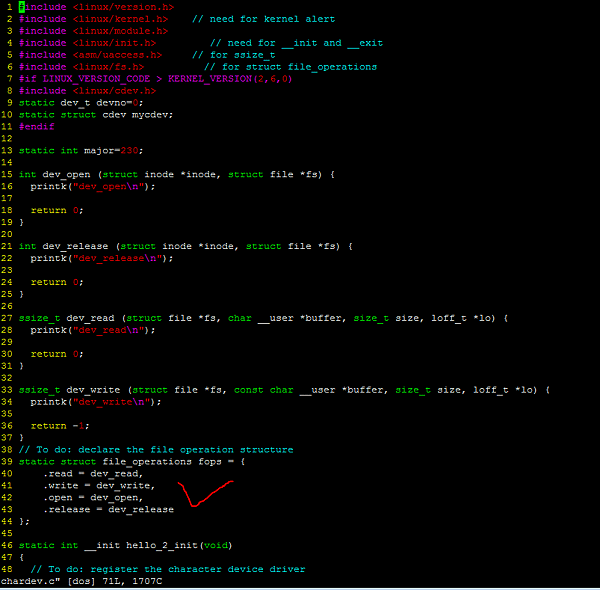
Task: Click ".write = dev_write," entry
Action: coord(99,486)
